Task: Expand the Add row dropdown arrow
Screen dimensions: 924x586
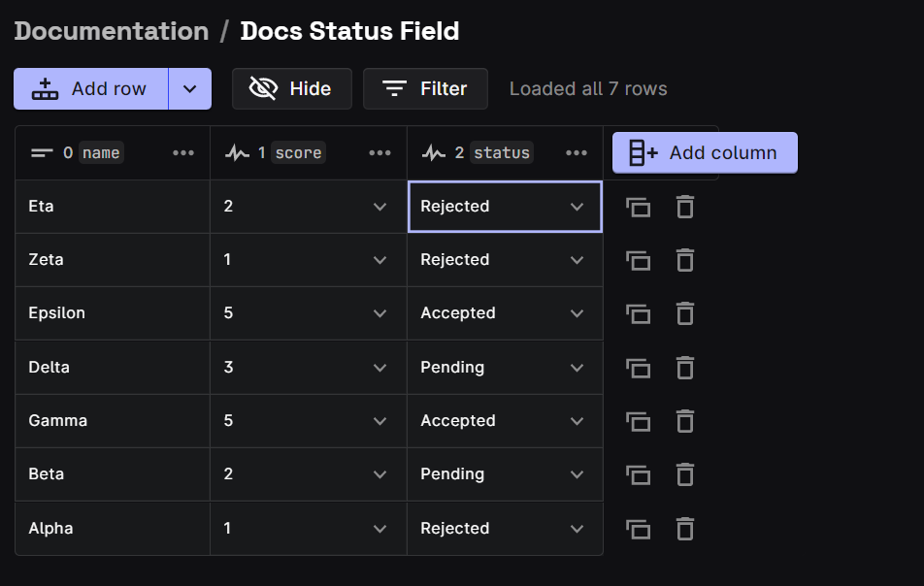Action: tap(190, 88)
